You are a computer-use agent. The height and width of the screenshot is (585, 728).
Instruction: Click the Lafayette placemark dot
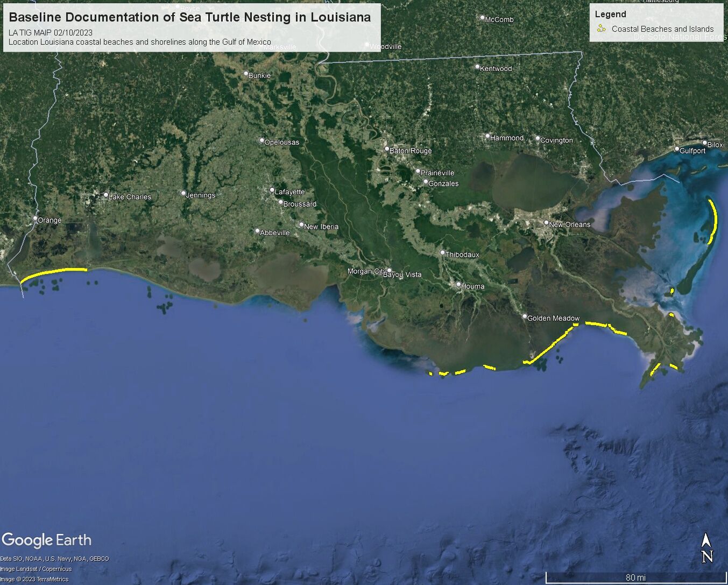point(272,190)
